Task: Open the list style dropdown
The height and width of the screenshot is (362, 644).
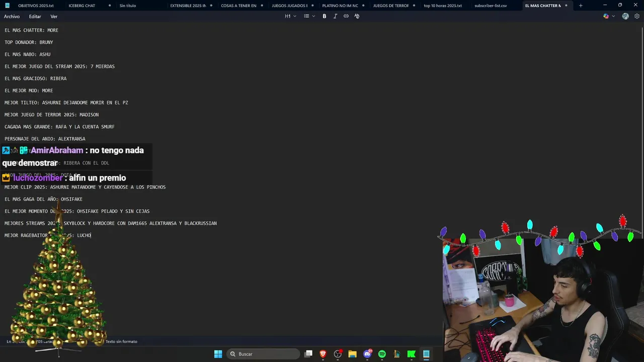Action: 309,16
